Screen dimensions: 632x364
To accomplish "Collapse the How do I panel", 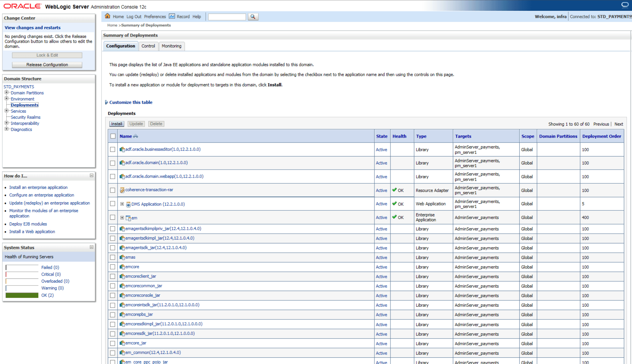I will [x=92, y=176].
